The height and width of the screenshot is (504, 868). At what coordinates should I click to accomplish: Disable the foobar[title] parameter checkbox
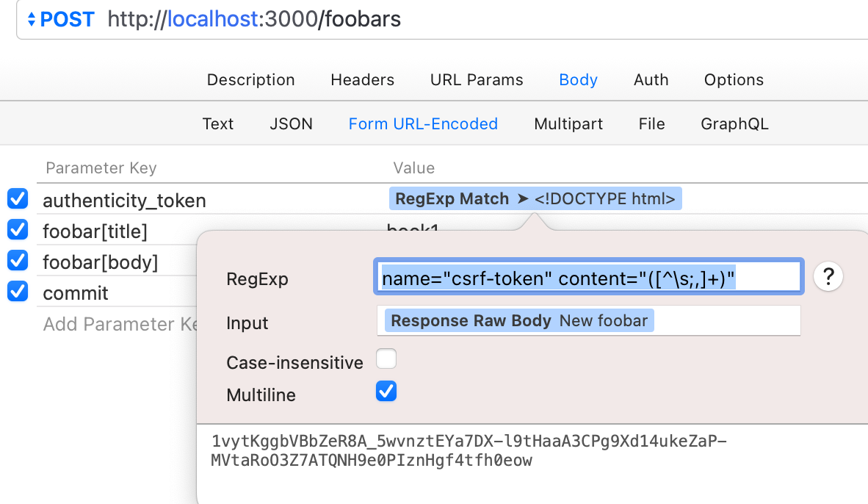(x=18, y=231)
